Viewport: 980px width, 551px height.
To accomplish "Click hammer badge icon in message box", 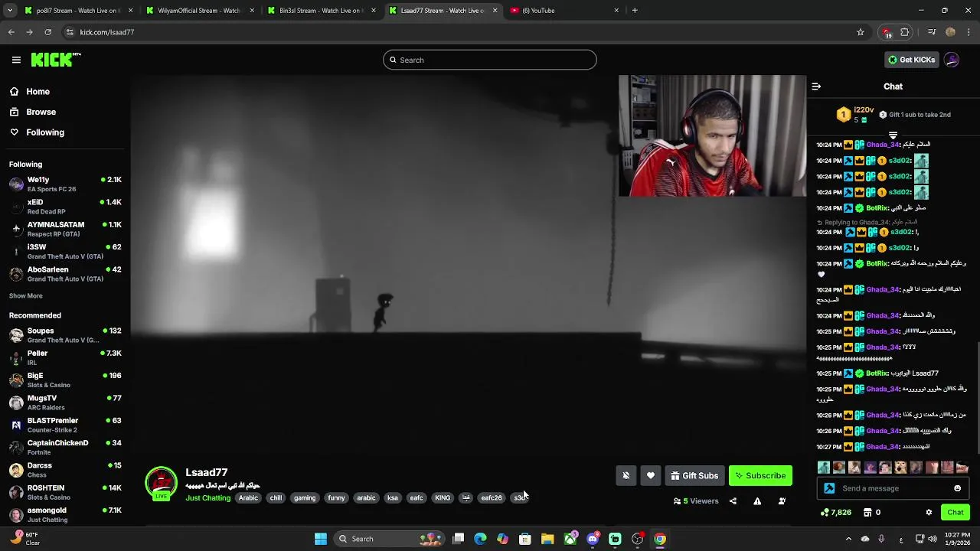I will [x=829, y=488].
